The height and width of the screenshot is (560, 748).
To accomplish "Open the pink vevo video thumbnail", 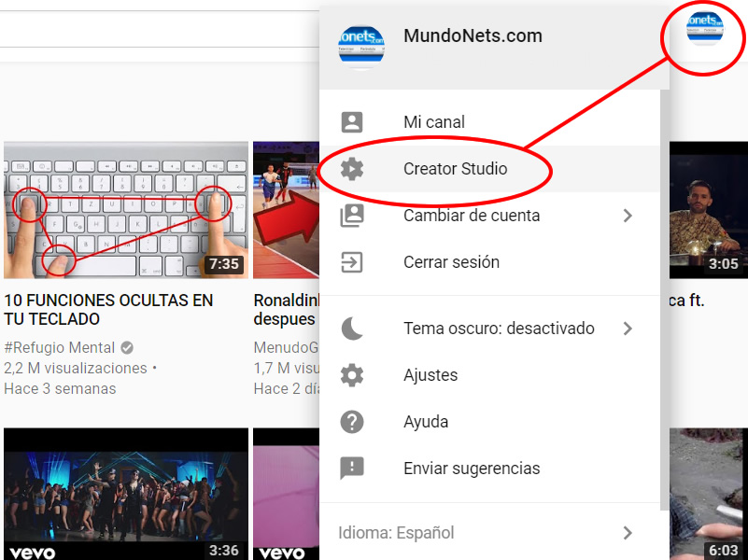I will coord(287,494).
